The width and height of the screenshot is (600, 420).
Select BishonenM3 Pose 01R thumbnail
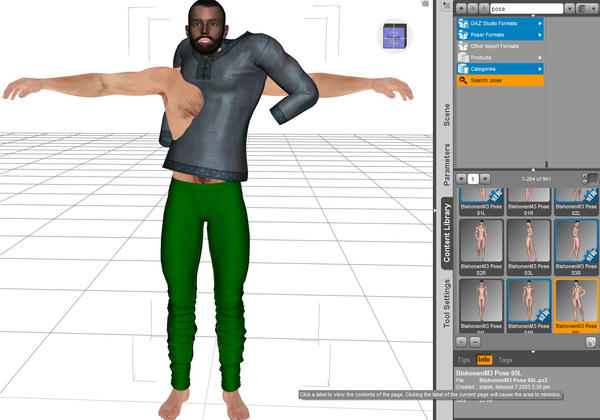[x=528, y=202]
